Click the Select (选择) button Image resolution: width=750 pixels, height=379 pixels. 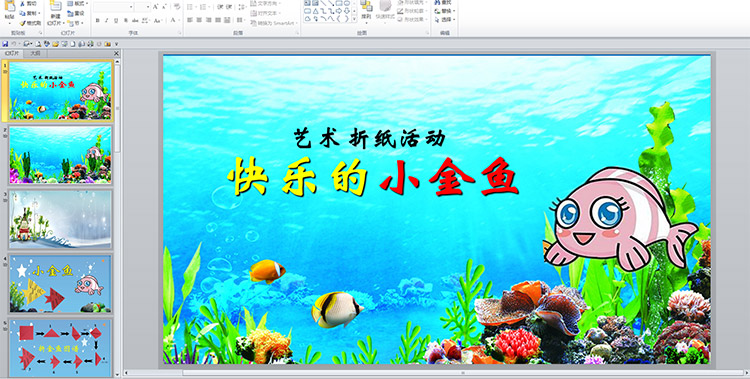point(445,20)
